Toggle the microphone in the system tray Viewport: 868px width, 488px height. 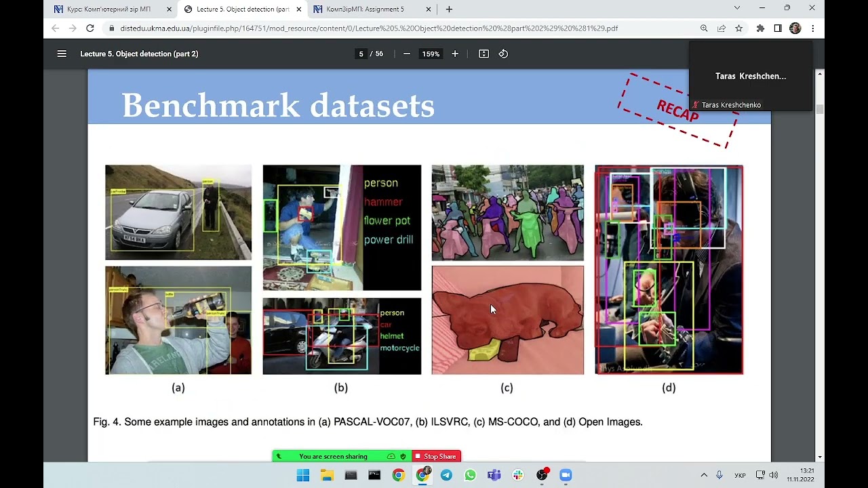[x=719, y=475]
